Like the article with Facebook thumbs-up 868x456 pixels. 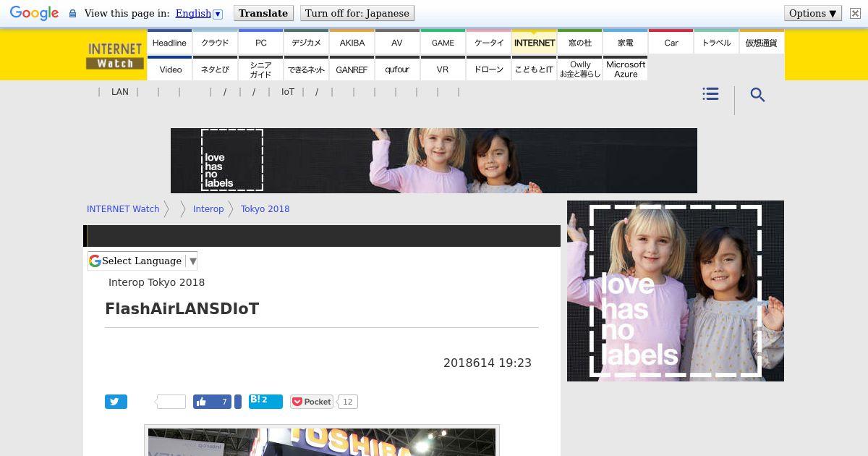(212, 402)
